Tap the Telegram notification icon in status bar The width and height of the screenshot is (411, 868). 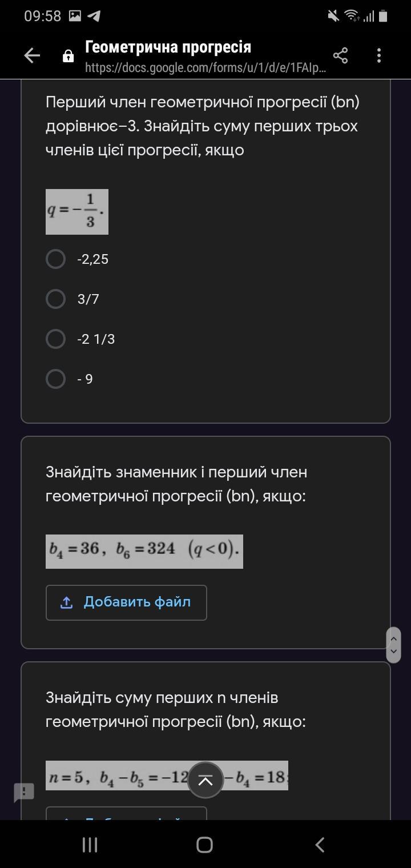(x=94, y=16)
